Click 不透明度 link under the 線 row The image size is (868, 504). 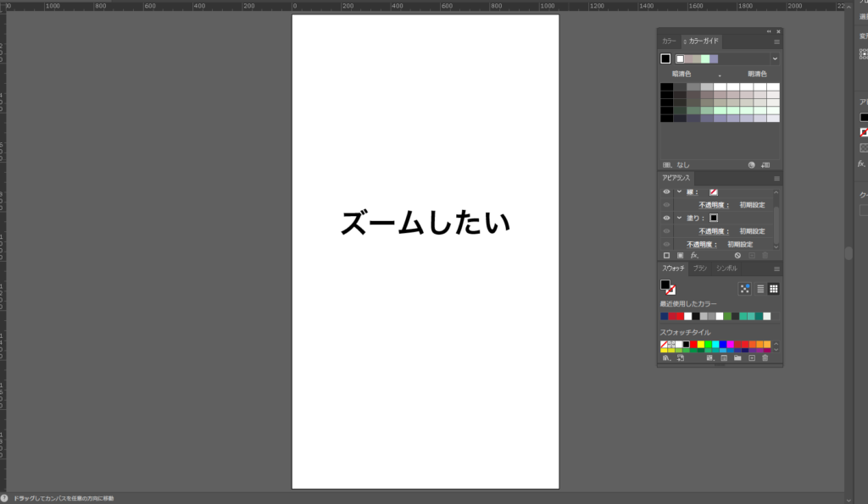(714, 205)
